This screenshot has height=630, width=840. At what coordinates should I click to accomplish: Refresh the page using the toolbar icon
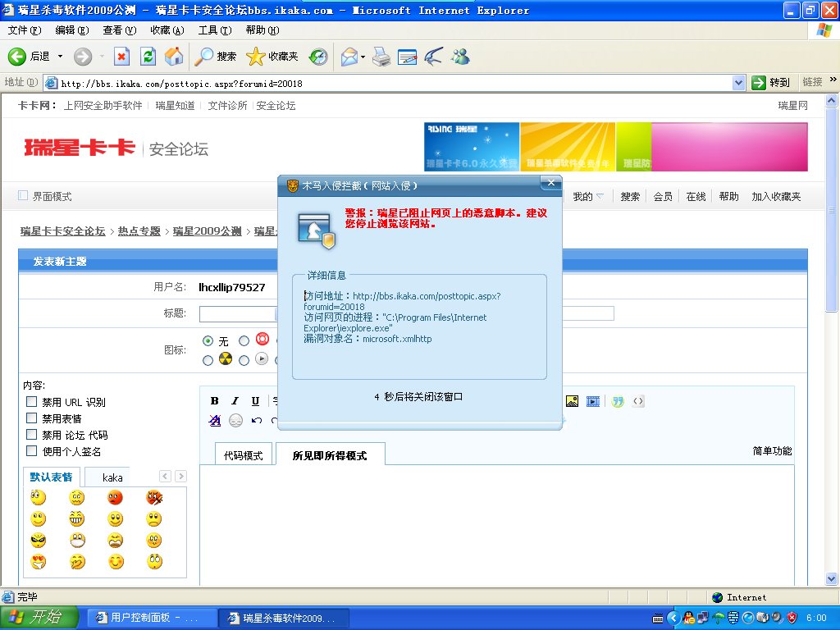(148, 57)
